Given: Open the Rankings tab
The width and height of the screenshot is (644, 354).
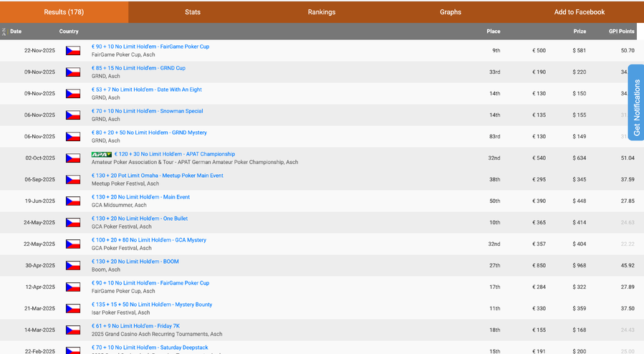Looking at the screenshot, I should click(322, 12).
